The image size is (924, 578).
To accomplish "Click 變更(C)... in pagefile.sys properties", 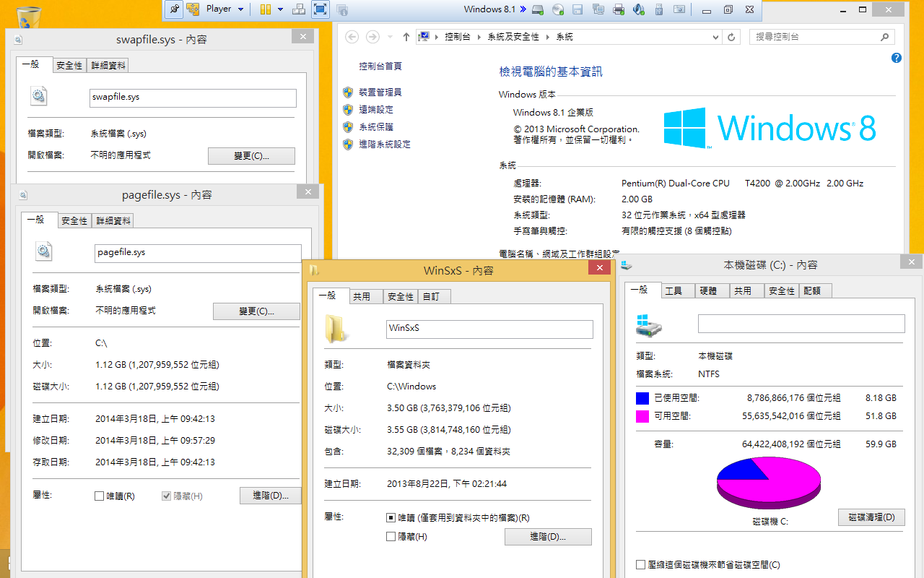I will [x=256, y=311].
